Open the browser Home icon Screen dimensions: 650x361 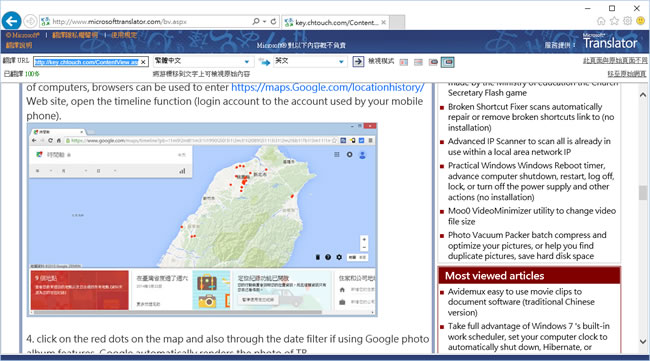point(601,21)
